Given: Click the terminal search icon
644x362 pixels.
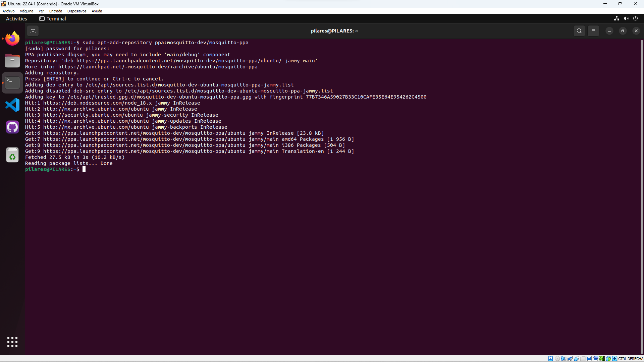Looking at the screenshot, I should click(x=579, y=31).
